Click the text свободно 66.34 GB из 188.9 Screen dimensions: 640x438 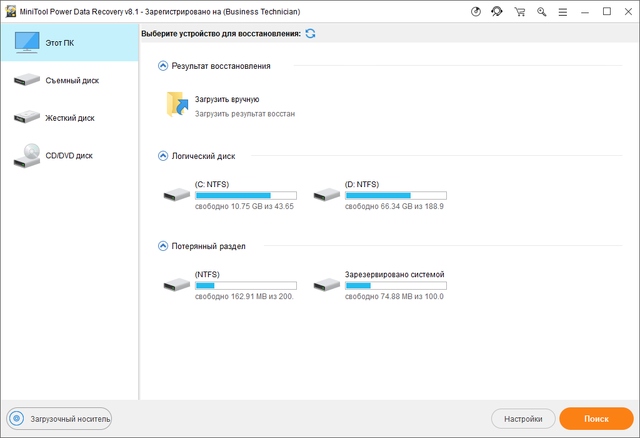pyautogui.click(x=394, y=207)
